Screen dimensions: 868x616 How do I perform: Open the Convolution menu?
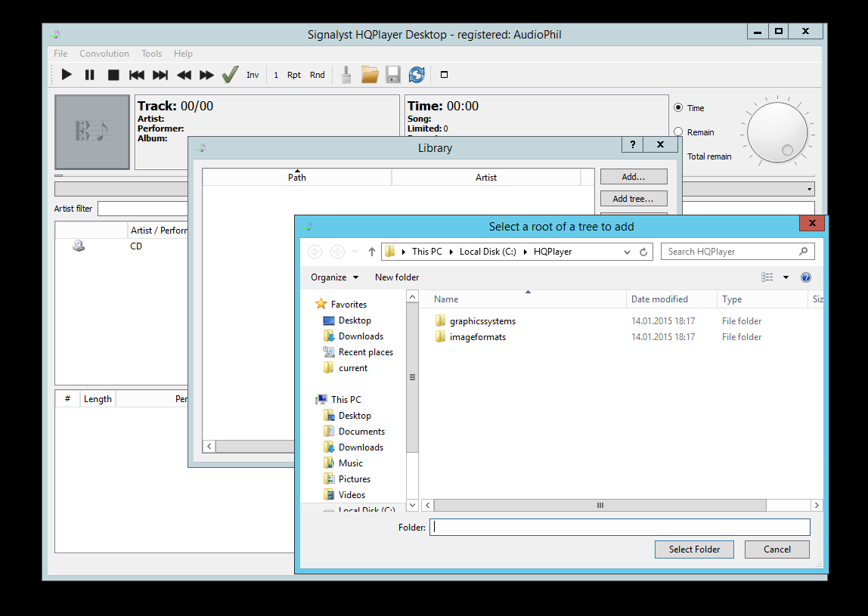click(x=104, y=54)
